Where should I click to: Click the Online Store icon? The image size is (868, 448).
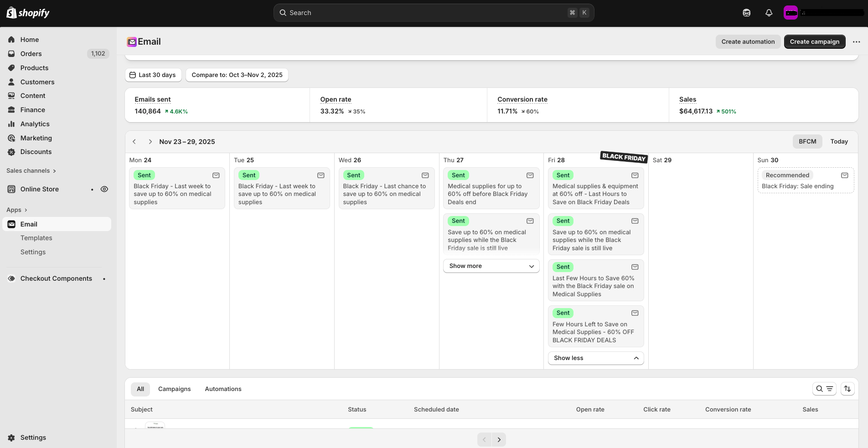pos(11,189)
